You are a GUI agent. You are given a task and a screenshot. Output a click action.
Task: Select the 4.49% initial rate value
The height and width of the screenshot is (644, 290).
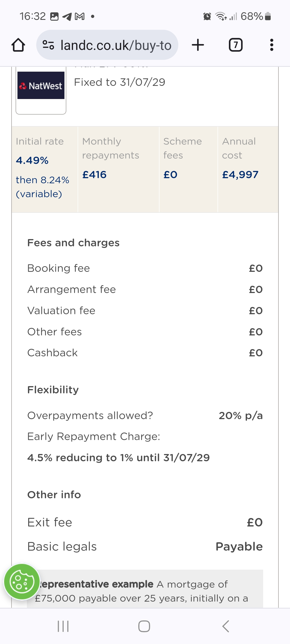pyautogui.click(x=32, y=160)
